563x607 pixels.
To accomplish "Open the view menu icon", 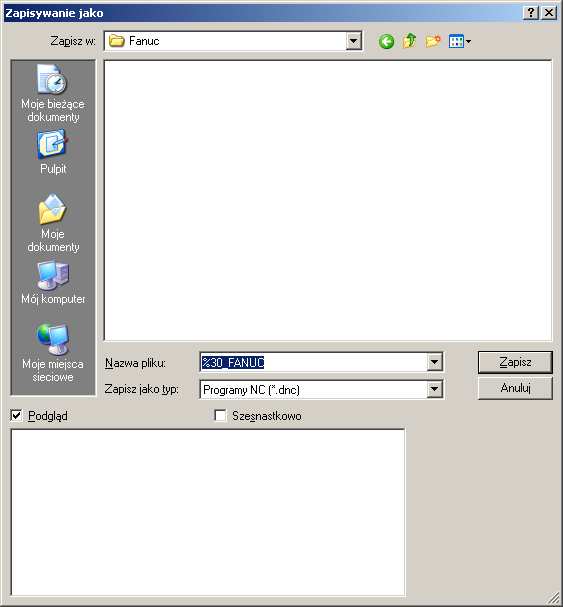I will click(460, 41).
